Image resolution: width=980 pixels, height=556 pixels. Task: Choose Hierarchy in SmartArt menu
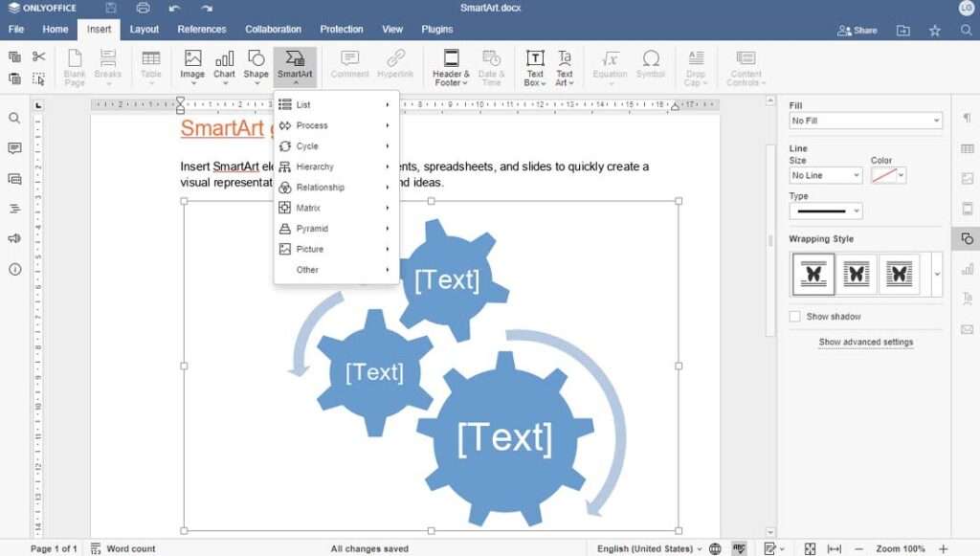(336, 167)
